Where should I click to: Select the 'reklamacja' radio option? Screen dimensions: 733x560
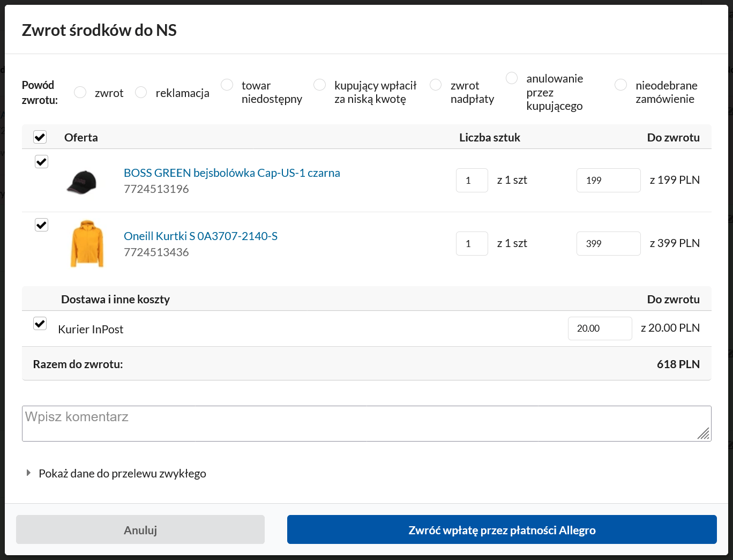coord(141,92)
